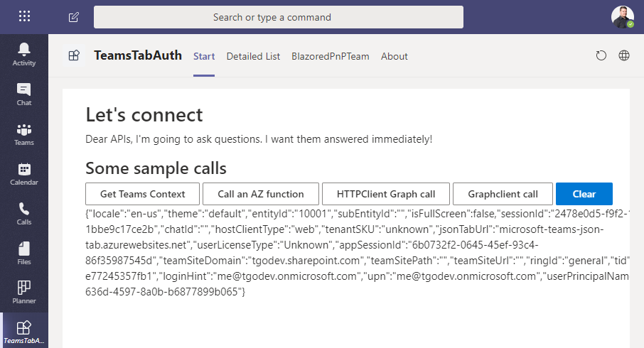The width and height of the screenshot is (644, 348).
Task: Open Files in the sidebar
Action: pos(24,254)
